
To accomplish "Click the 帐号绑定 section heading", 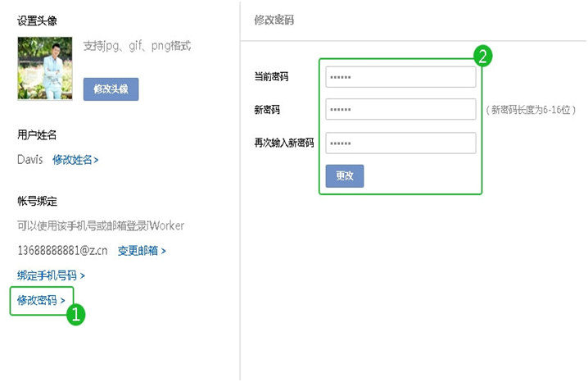I will point(37,201).
